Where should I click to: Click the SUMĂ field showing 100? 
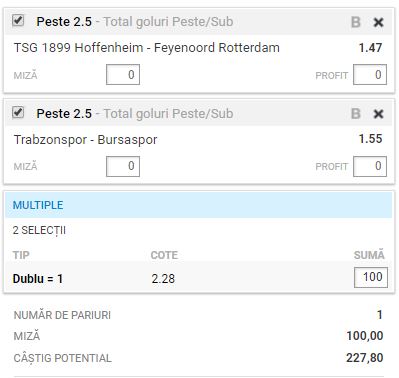(371, 277)
